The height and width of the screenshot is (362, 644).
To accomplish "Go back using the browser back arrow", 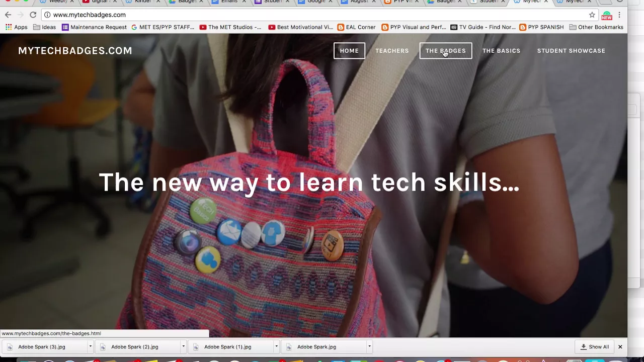I will [8, 15].
